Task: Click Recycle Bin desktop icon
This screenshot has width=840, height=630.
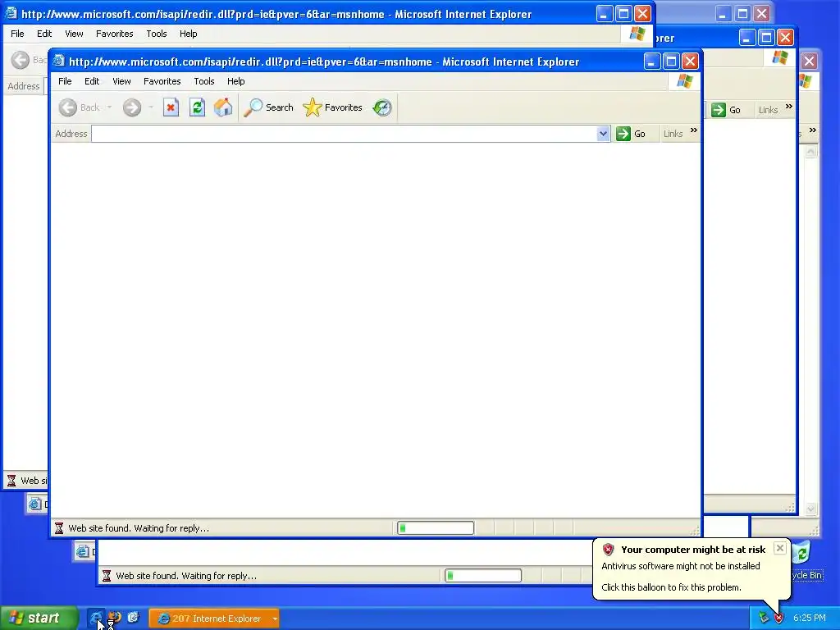Action: [802, 552]
